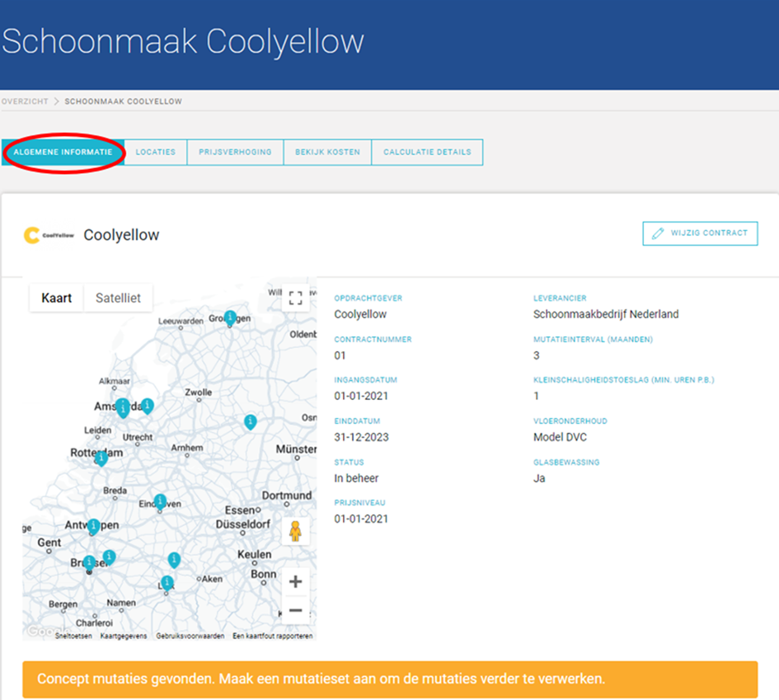Viewport: 779px width, 700px height.
Task: Click the Overzicht breadcrumb link
Action: tap(25, 101)
